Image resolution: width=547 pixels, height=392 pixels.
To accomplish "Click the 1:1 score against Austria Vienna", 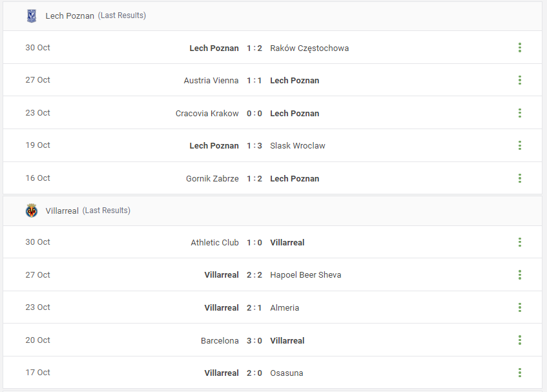I will pos(254,81).
